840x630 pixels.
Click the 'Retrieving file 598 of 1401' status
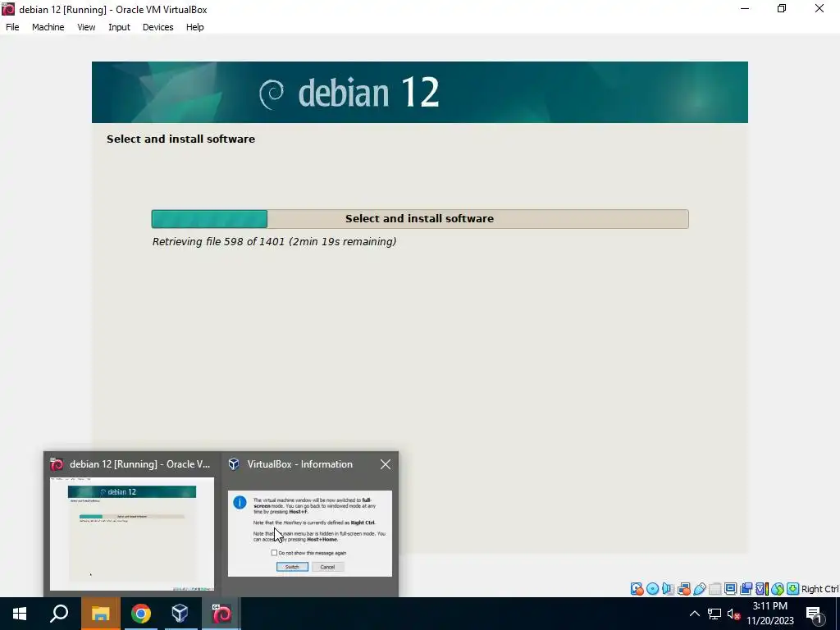(x=274, y=242)
